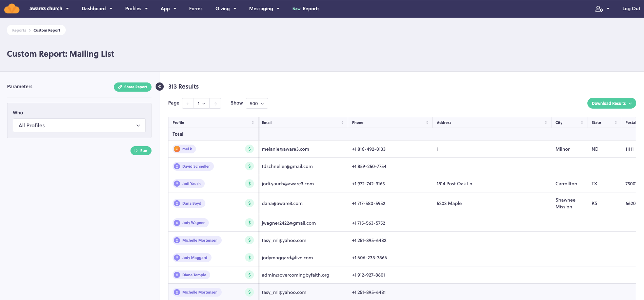Open the Show 500 results dropdown

(x=257, y=104)
